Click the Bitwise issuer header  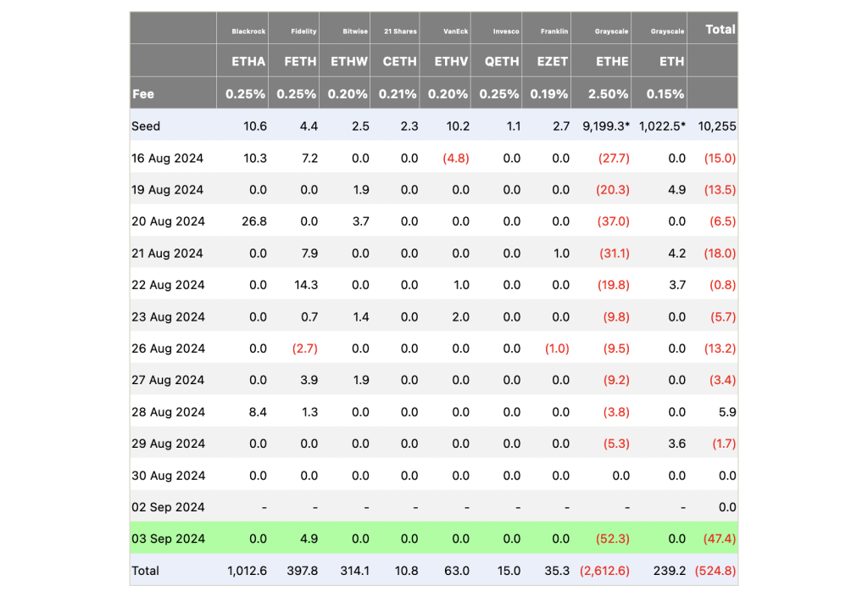point(355,31)
